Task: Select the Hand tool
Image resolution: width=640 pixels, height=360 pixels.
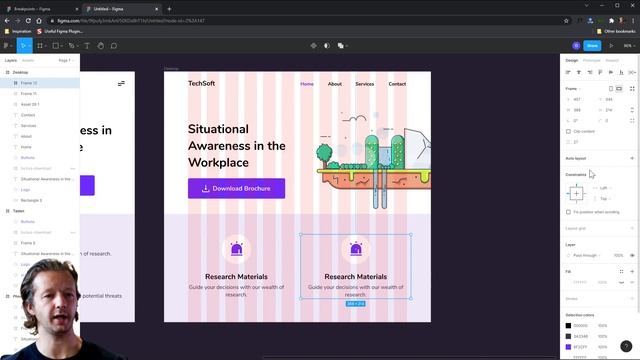Action: tap(100, 46)
